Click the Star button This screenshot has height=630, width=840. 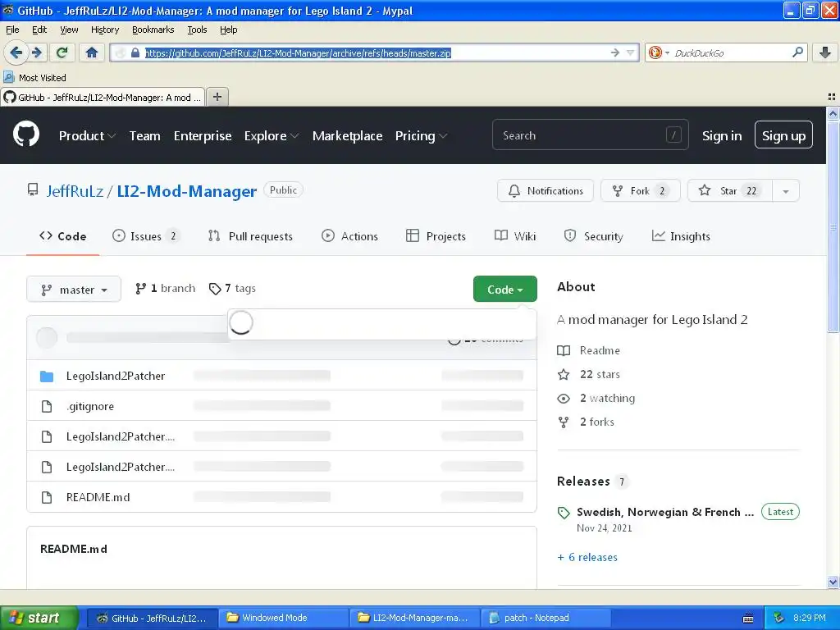[x=729, y=190]
